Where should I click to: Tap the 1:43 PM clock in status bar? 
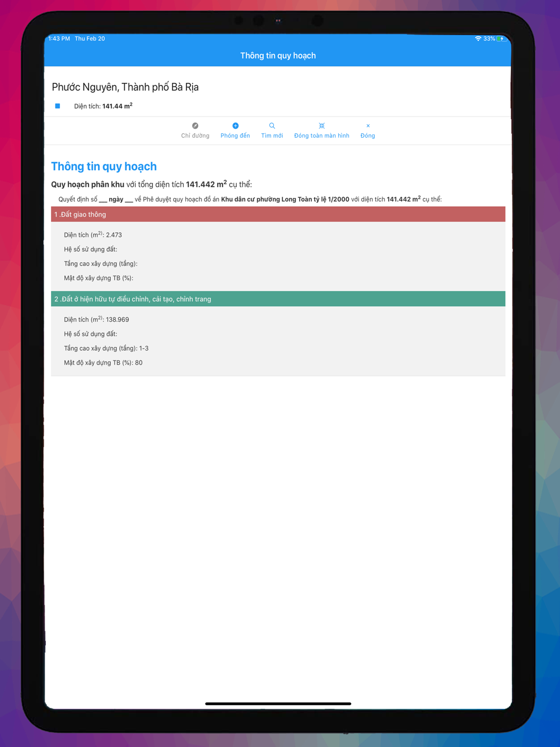pos(59,39)
